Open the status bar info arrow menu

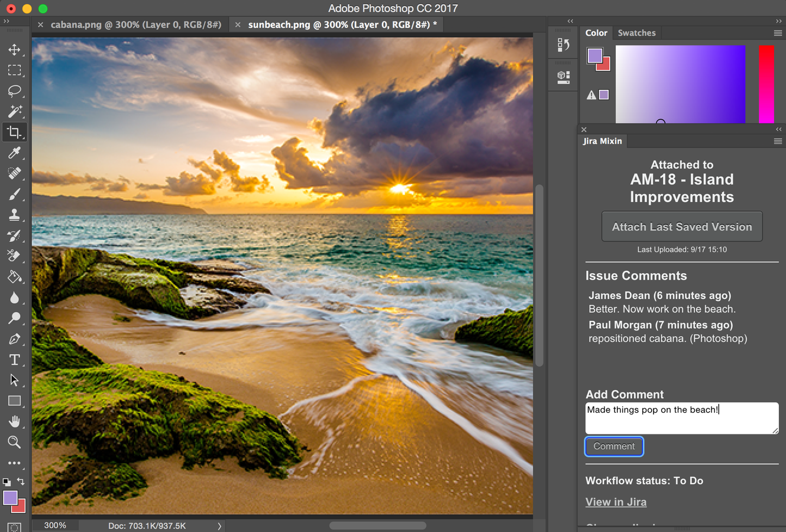[x=219, y=525]
